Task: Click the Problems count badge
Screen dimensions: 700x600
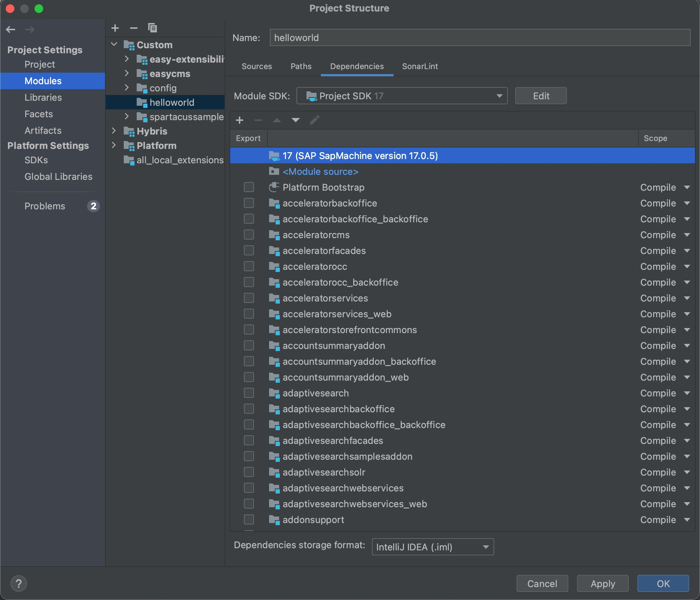Action: (x=94, y=206)
